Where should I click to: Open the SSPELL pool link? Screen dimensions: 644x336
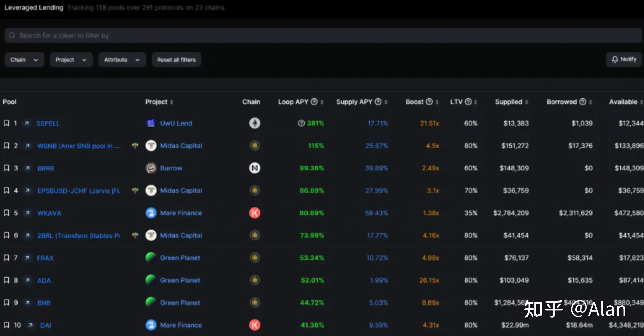pos(48,123)
